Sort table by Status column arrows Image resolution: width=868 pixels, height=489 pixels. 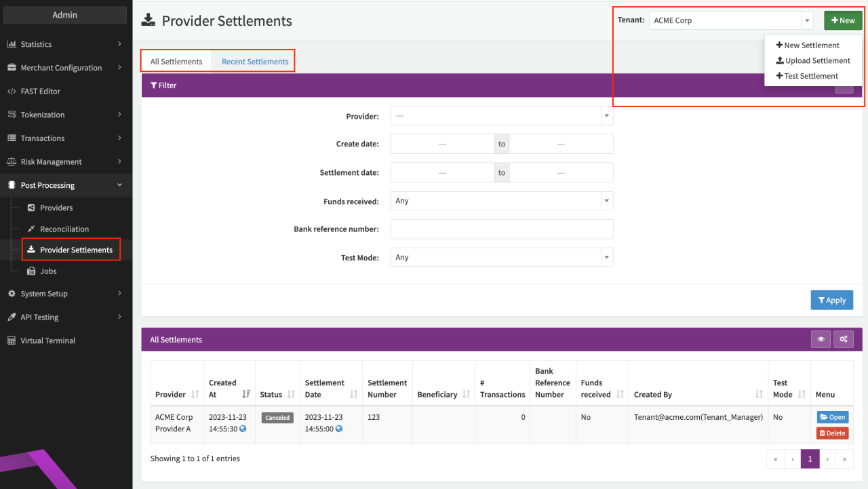tap(291, 394)
